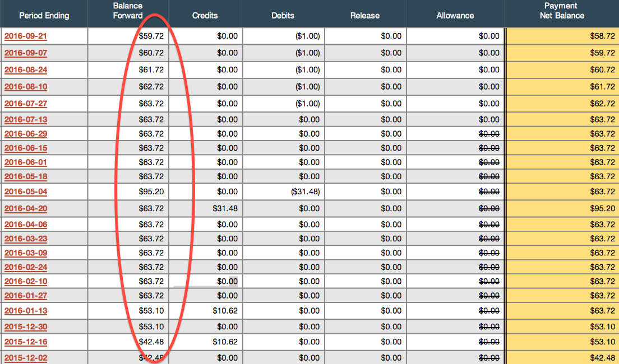Screen dimensions: 619x364
Task: Open the 2016-09-21 period link
Action: coord(26,36)
